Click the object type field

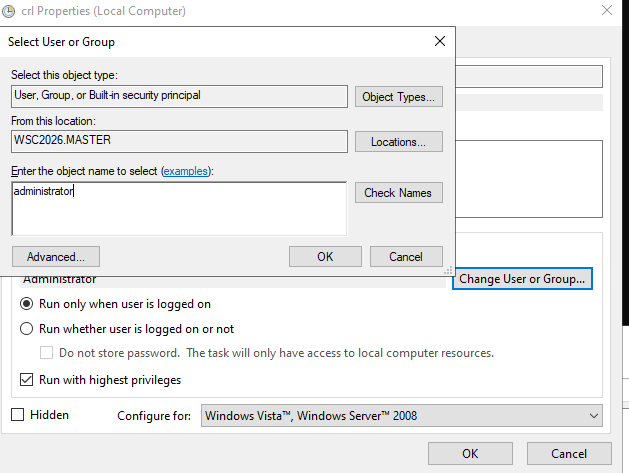pyautogui.click(x=179, y=96)
